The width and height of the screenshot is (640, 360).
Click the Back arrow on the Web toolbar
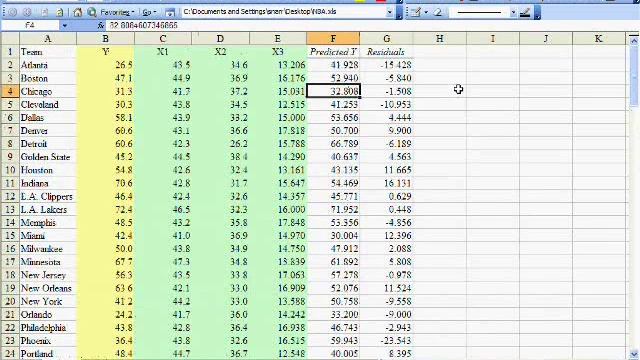coord(12,12)
